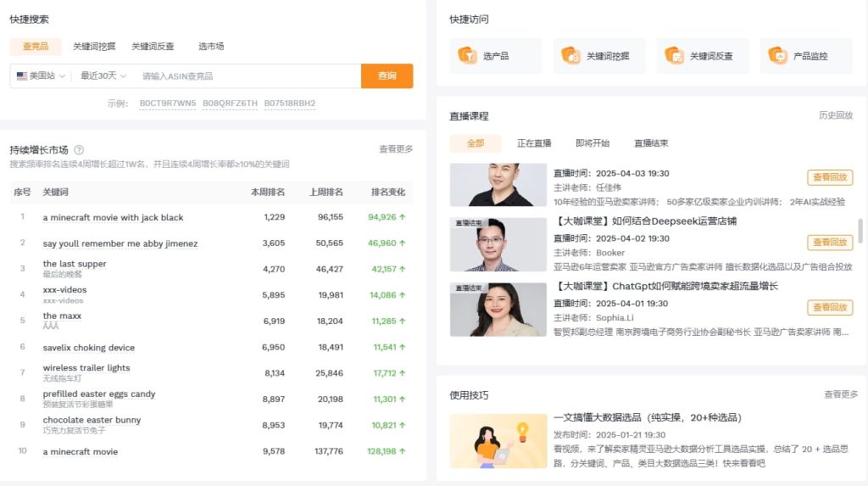Screen dimensions: 868x486
Task: Show 直播结束 live courses
Action: point(651,143)
